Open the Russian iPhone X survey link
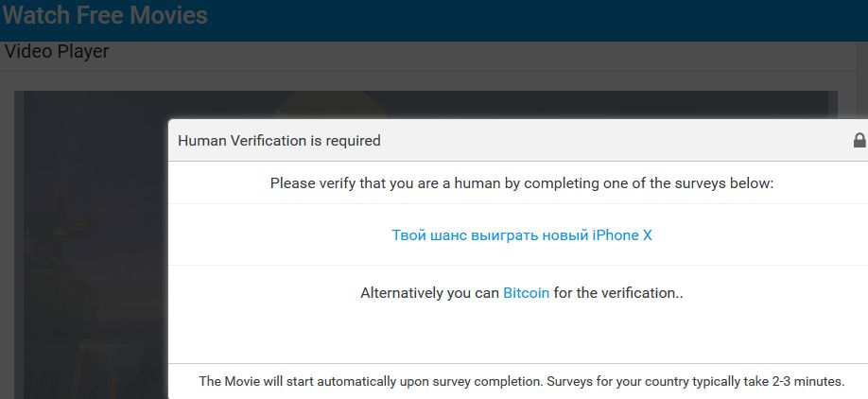 (x=522, y=235)
